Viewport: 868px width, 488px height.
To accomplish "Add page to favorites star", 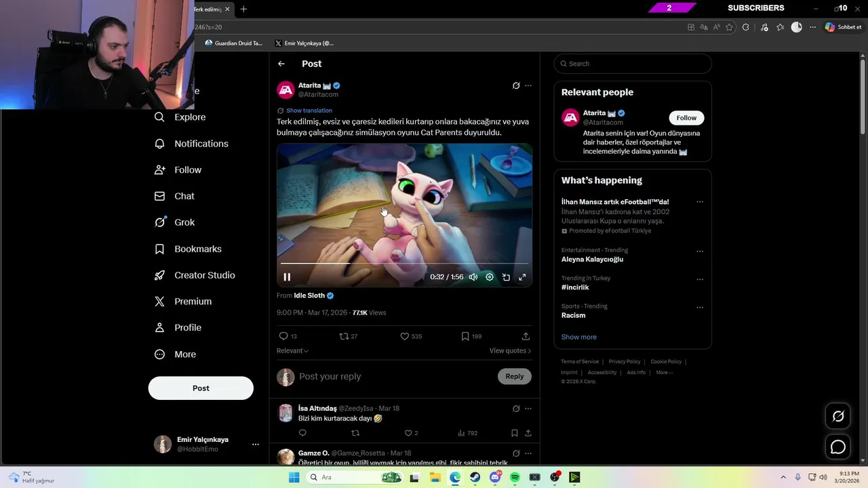I will click(x=730, y=27).
